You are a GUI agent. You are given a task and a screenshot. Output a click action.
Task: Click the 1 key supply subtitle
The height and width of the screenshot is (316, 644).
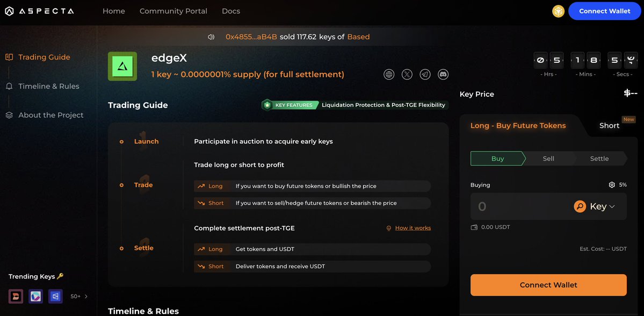248,75
